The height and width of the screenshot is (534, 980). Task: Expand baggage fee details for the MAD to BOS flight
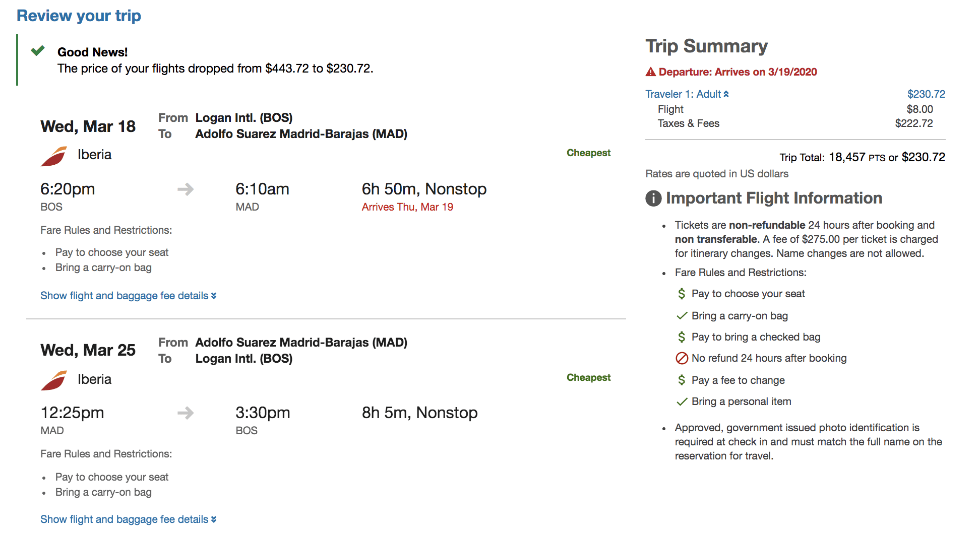(128, 519)
